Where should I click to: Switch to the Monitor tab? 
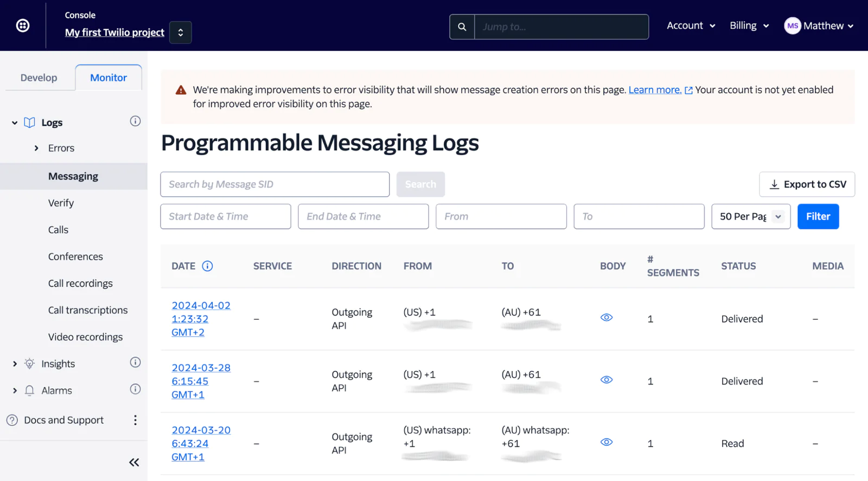coord(108,78)
